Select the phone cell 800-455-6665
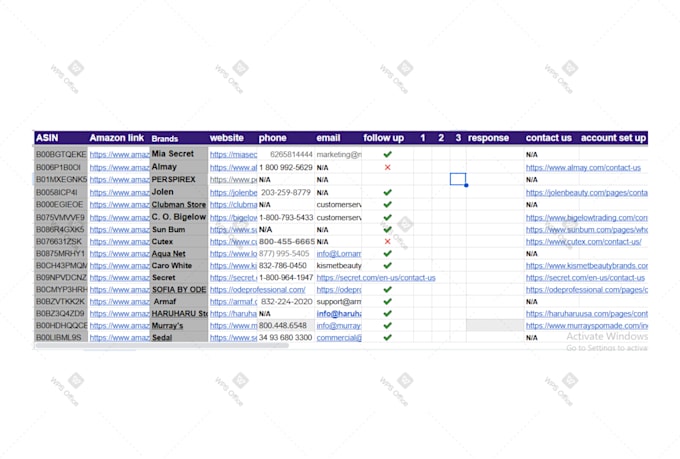Image resolution: width=680 pixels, height=459 pixels. point(287,242)
